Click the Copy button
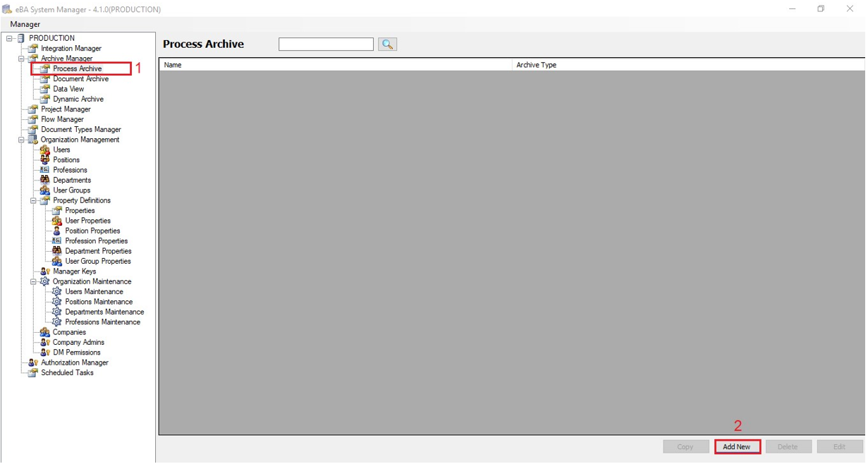Image resolution: width=868 pixels, height=464 pixels. [685, 446]
